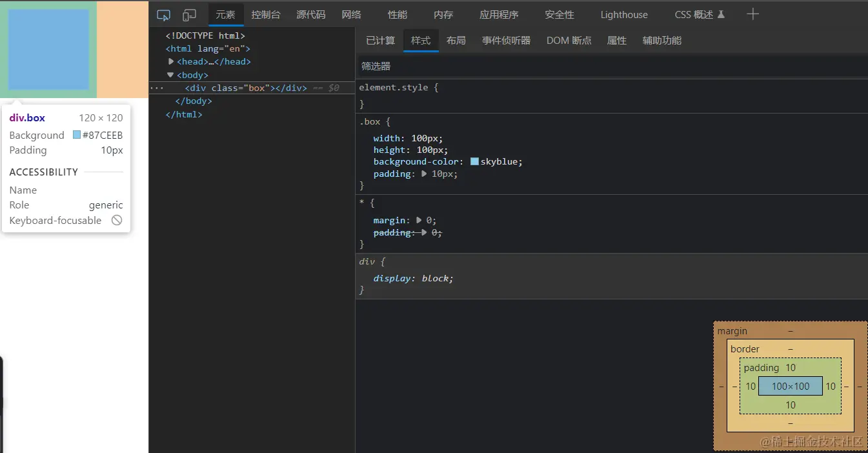Open the 安全性 tab
Image resolution: width=868 pixels, height=453 pixels.
pyautogui.click(x=560, y=14)
